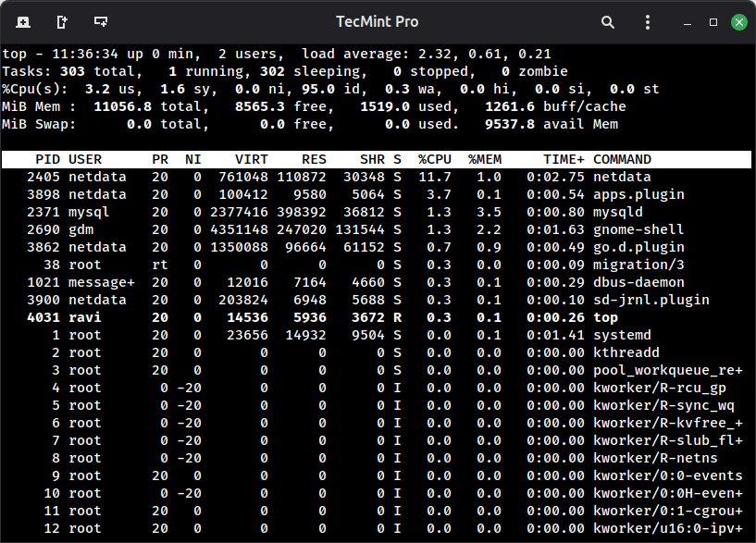Select the mysqld process row
Screen dimensions: 756x543
370,213
